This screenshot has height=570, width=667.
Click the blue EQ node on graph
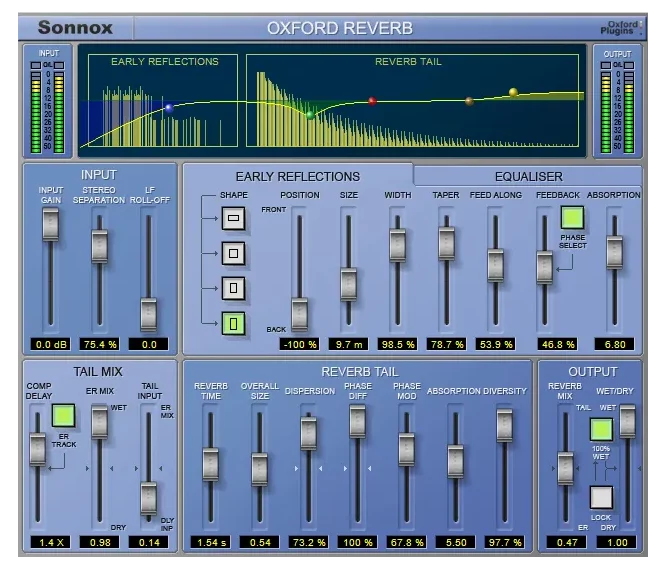(169, 108)
